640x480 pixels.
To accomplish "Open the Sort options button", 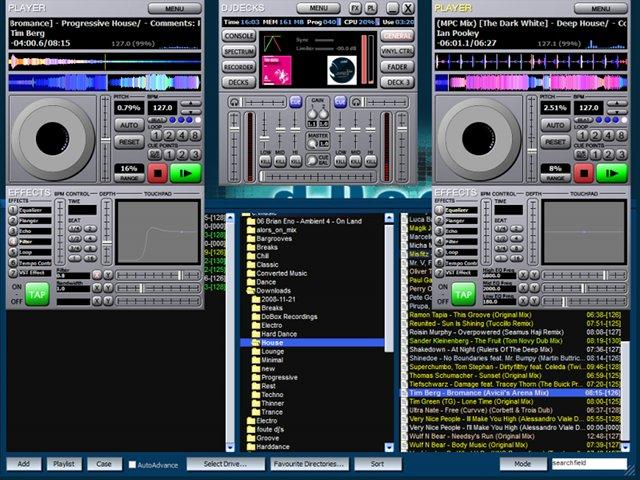I will pyautogui.click(x=378, y=464).
